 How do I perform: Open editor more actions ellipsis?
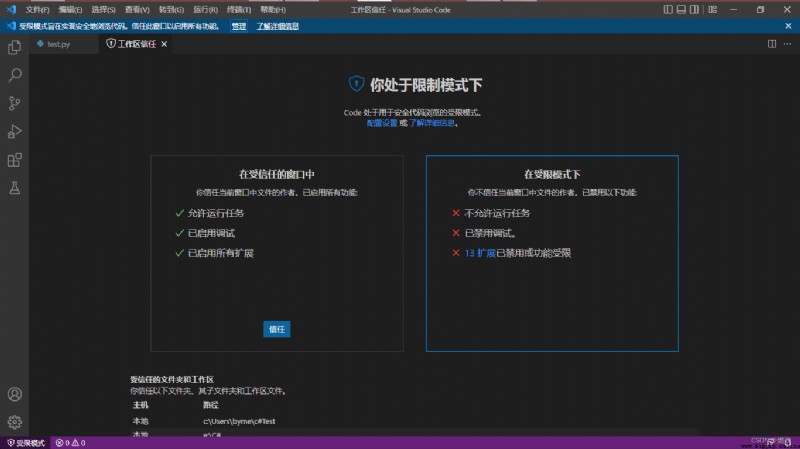point(787,44)
